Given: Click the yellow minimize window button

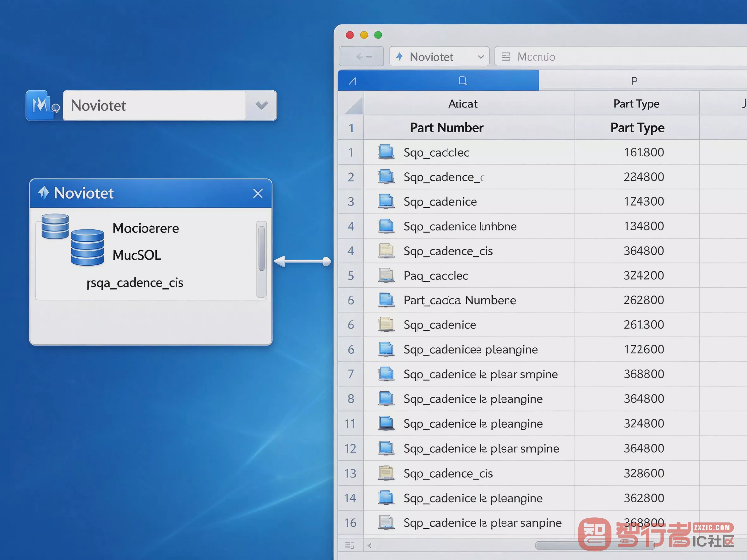Looking at the screenshot, I should click(x=364, y=35).
